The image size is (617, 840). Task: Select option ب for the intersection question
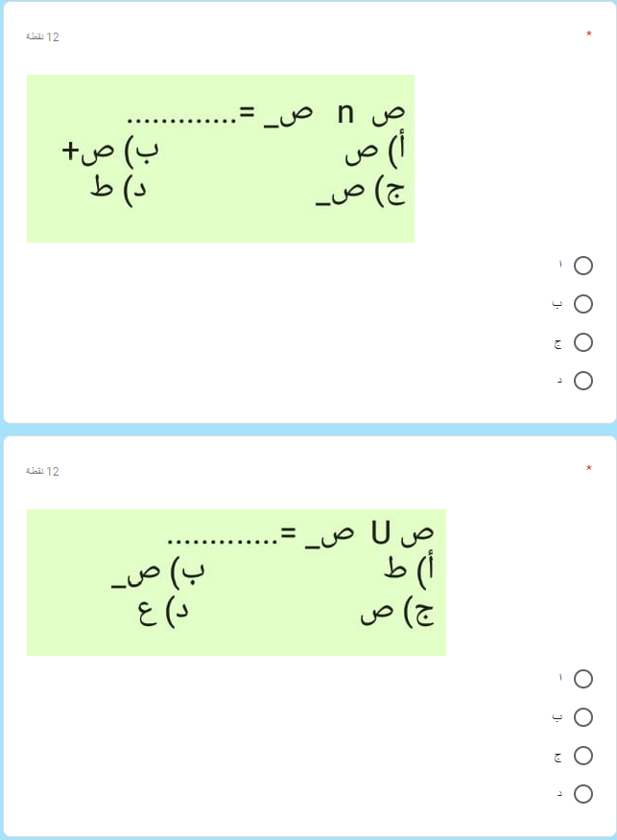(583, 304)
